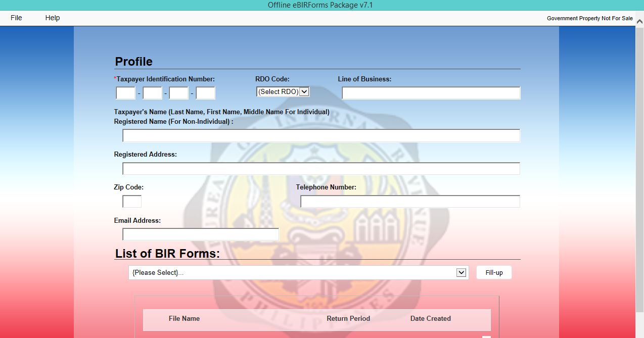
Task: Click the scrollbar up arrow
Action: coord(639,22)
